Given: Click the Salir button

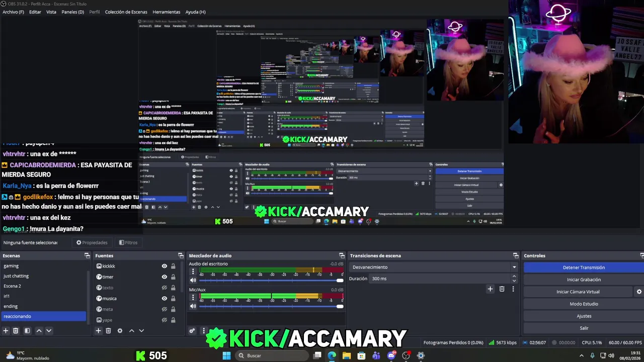Looking at the screenshot, I should click(x=584, y=328).
